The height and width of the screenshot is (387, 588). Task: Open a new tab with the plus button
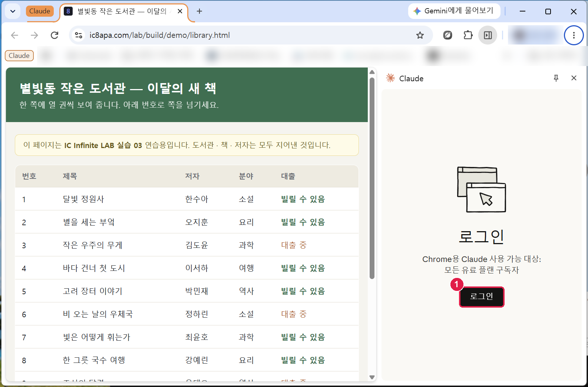tap(199, 11)
